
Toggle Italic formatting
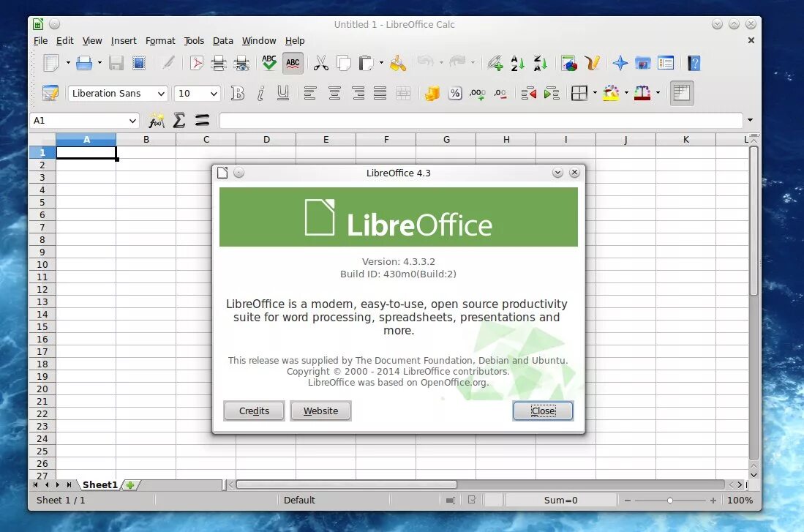pyautogui.click(x=260, y=93)
